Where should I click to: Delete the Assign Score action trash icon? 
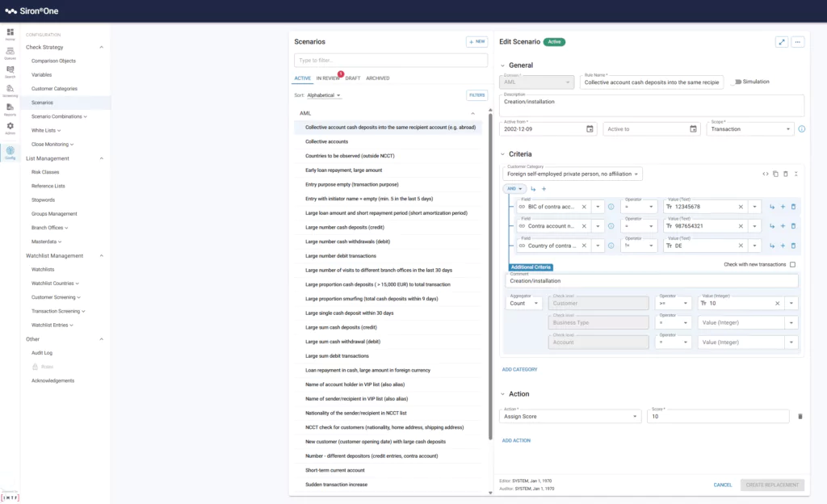(x=800, y=416)
